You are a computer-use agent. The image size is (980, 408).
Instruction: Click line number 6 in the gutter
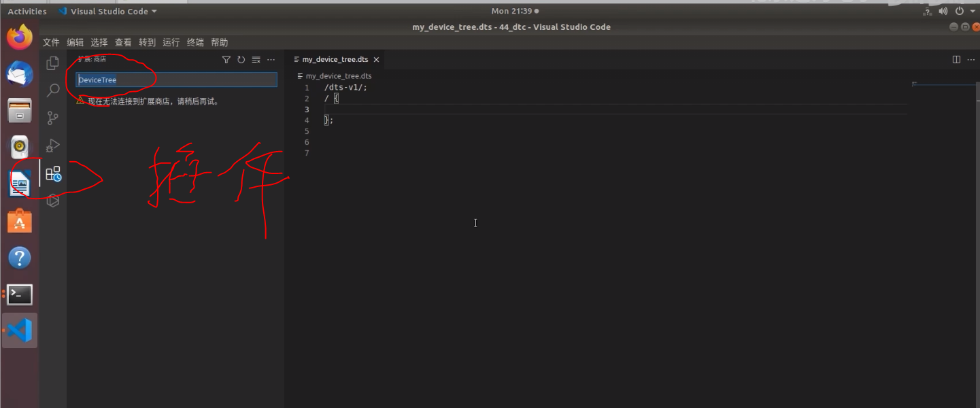point(307,142)
